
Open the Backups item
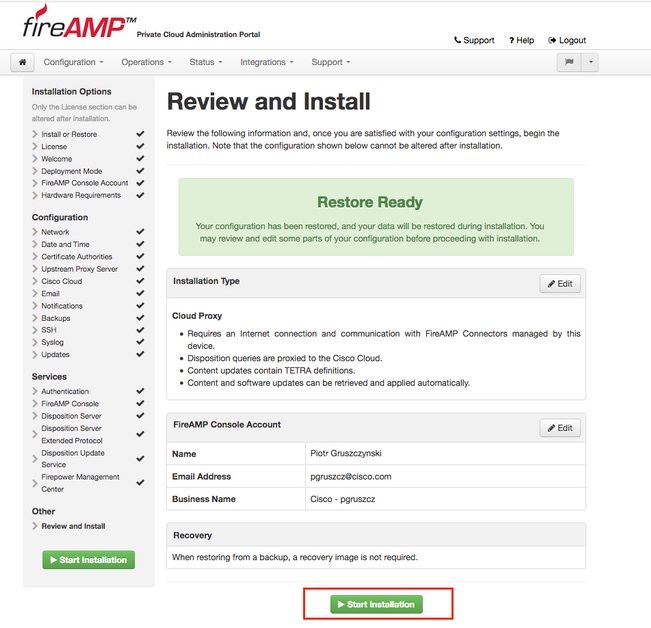tap(56, 318)
